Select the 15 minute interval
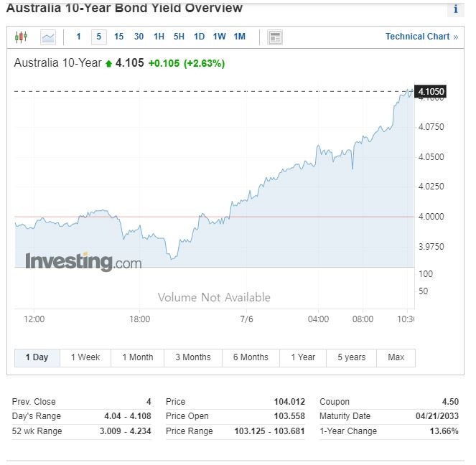476x465 pixels. pyautogui.click(x=118, y=37)
